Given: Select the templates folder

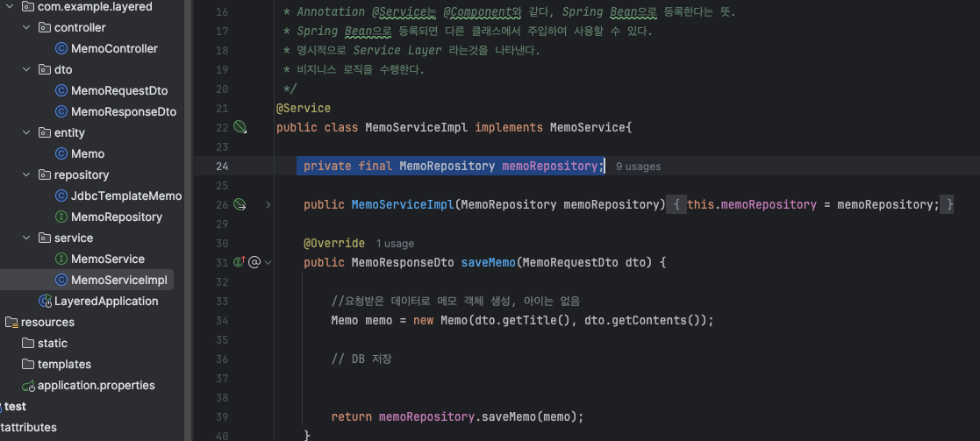Looking at the screenshot, I should click(x=64, y=364).
